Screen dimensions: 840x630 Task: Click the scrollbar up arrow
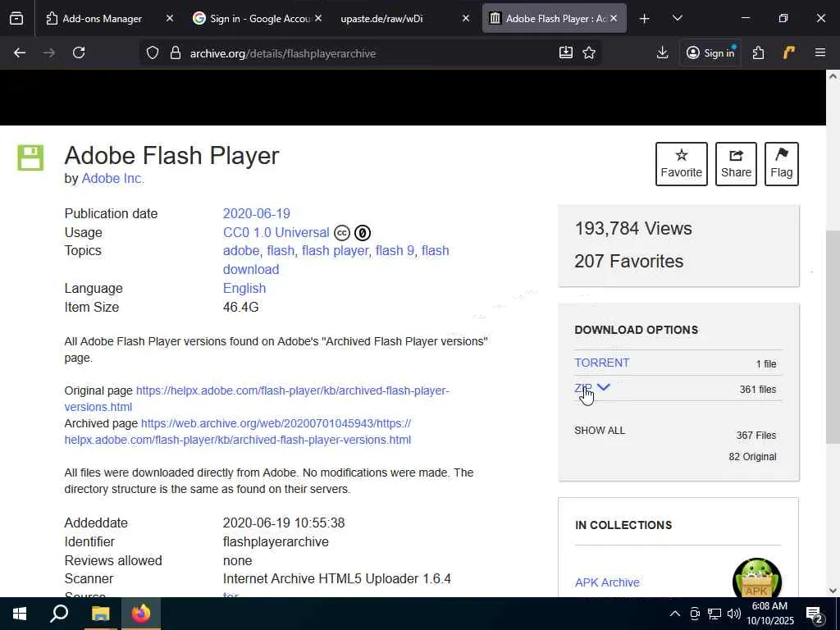833,76
